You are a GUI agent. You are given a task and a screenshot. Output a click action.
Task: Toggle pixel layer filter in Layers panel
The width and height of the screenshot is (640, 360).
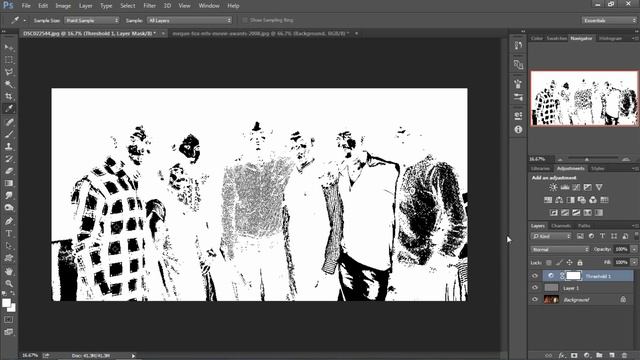(x=580, y=236)
